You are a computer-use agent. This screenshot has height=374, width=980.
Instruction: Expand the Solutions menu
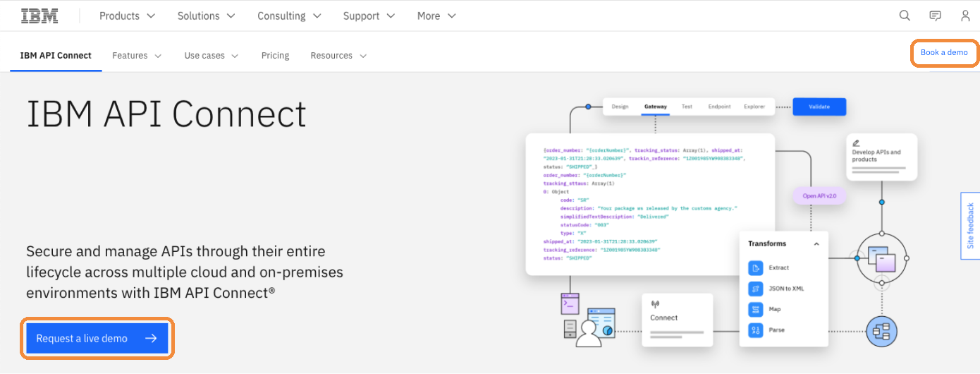(206, 16)
